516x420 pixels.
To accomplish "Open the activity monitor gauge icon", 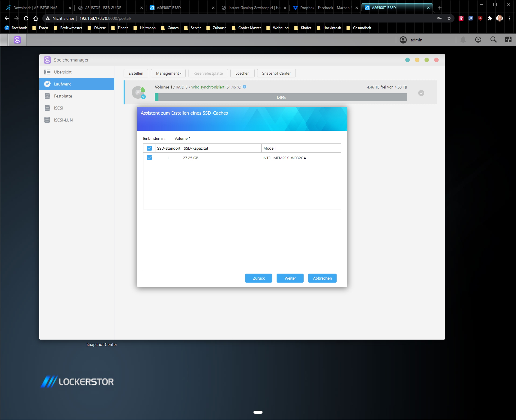I will pos(478,40).
